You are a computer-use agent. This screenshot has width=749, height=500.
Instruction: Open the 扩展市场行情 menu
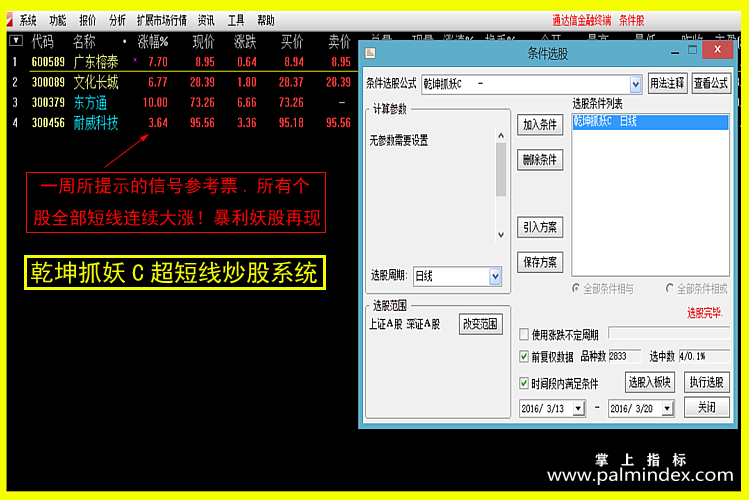pyautogui.click(x=161, y=21)
